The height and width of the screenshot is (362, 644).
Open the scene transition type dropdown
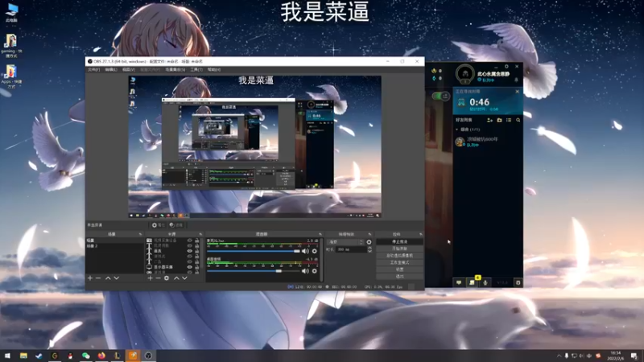(x=345, y=242)
